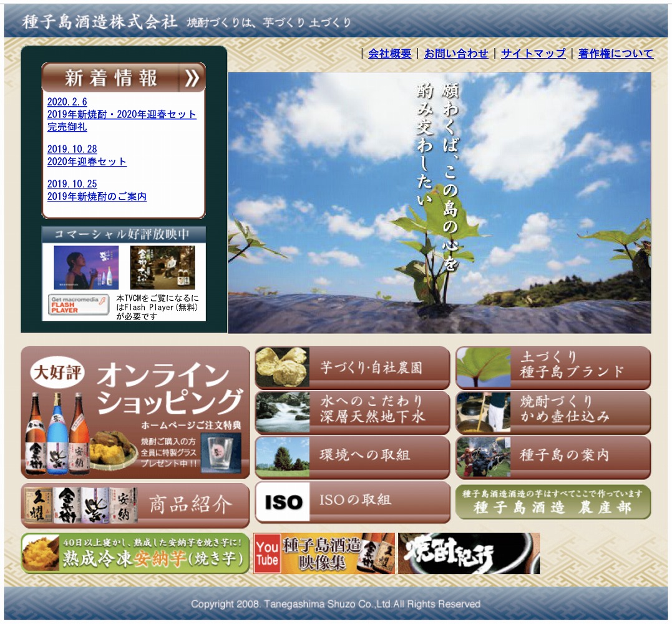Viewport: 672px width, 624px height.
Task: Open the 熟成冷凍安納芋(焼き芋) banner
Action: (x=135, y=553)
